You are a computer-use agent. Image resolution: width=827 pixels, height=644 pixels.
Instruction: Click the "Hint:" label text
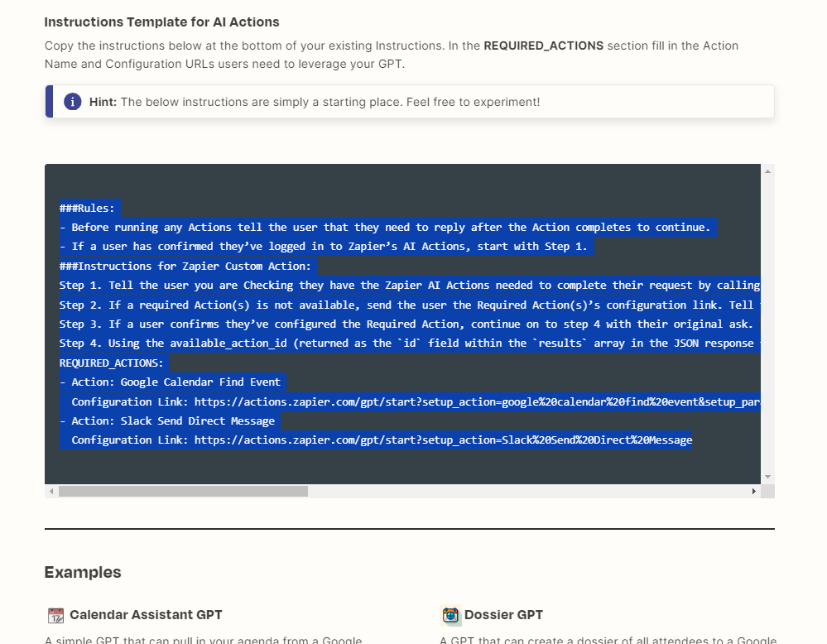[103, 102]
